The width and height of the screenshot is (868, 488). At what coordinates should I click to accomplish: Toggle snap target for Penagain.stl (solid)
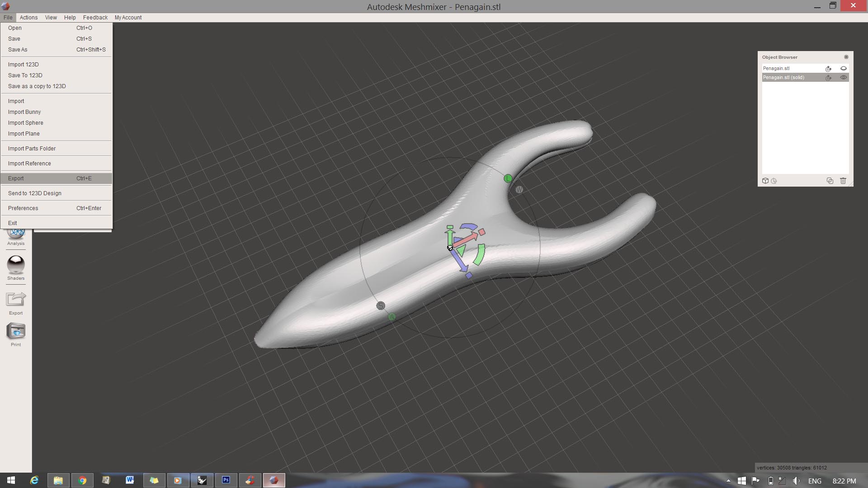[x=828, y=77]
